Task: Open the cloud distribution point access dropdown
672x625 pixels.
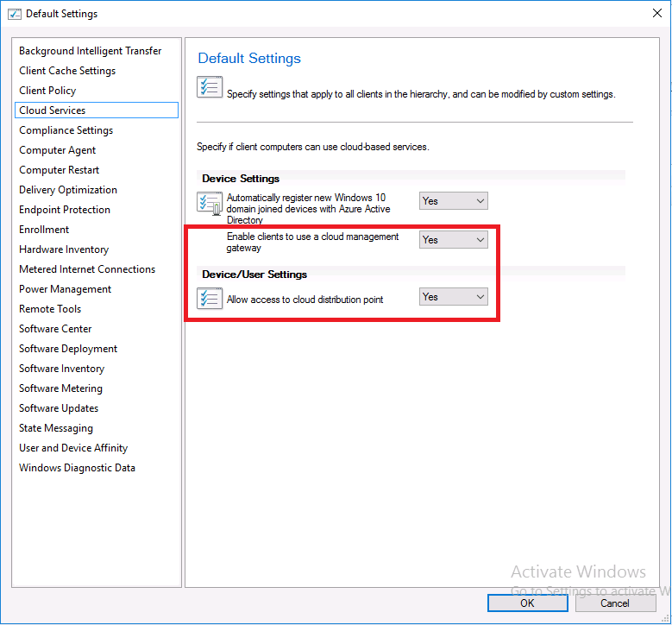Action: pyautogui.click(x=454, y=297)
